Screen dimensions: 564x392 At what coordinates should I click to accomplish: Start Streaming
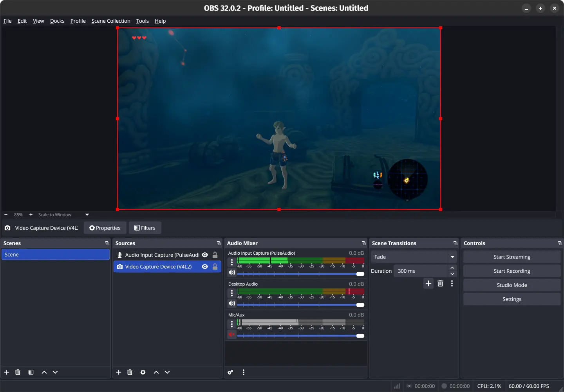(x=512, y=257)
